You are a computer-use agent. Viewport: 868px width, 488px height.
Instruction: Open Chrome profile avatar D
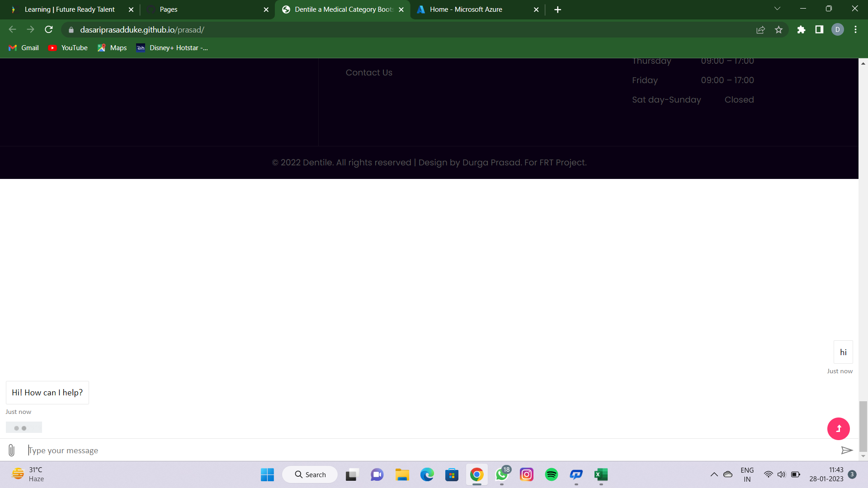(837, 30)
